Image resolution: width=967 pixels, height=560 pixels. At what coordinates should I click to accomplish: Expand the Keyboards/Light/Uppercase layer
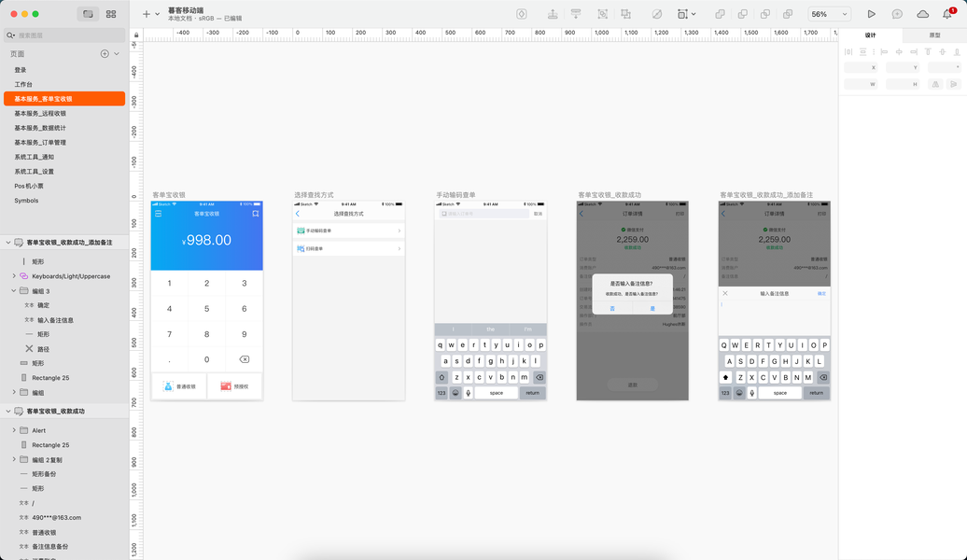coord(14,275)
